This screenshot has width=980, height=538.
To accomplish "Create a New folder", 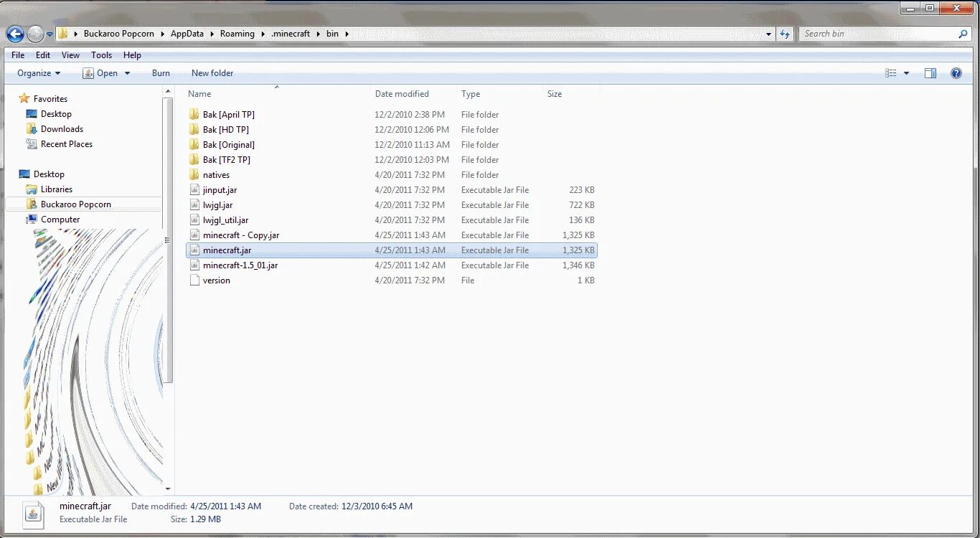I will (212, 73).
